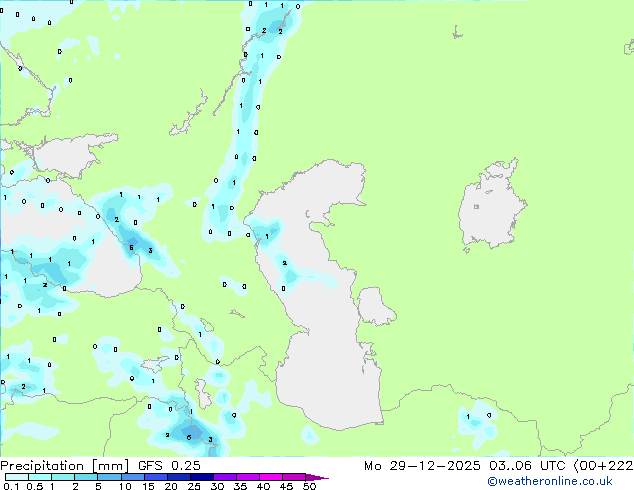This screenshot has height=490, width=634.
Task: Click the "03..06 UTC" time text
Action: [527, 466]
